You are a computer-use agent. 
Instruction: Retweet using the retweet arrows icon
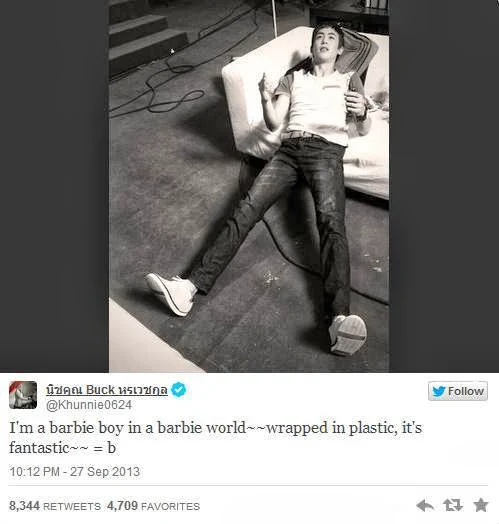[453, 505]
